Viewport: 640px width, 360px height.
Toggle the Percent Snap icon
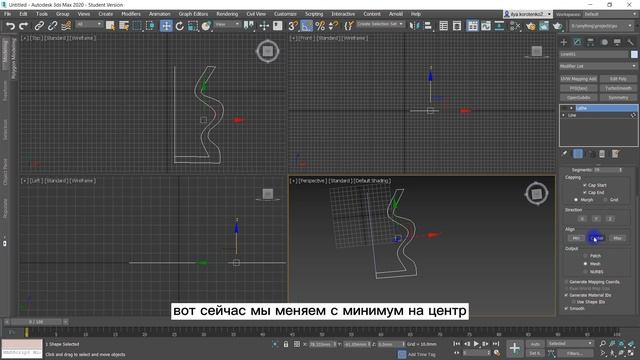point(320,26)
